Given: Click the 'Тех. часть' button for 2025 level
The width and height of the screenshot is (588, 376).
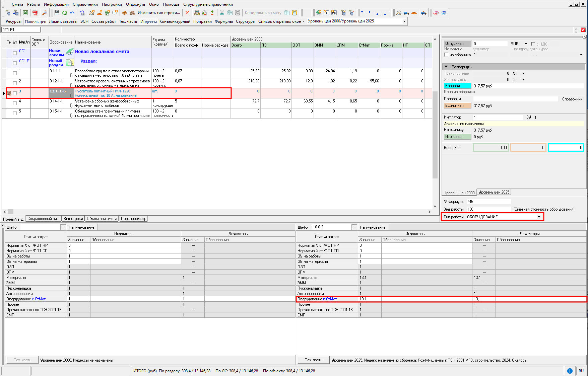Looking at the screenshot, I should tap(313, 360).
